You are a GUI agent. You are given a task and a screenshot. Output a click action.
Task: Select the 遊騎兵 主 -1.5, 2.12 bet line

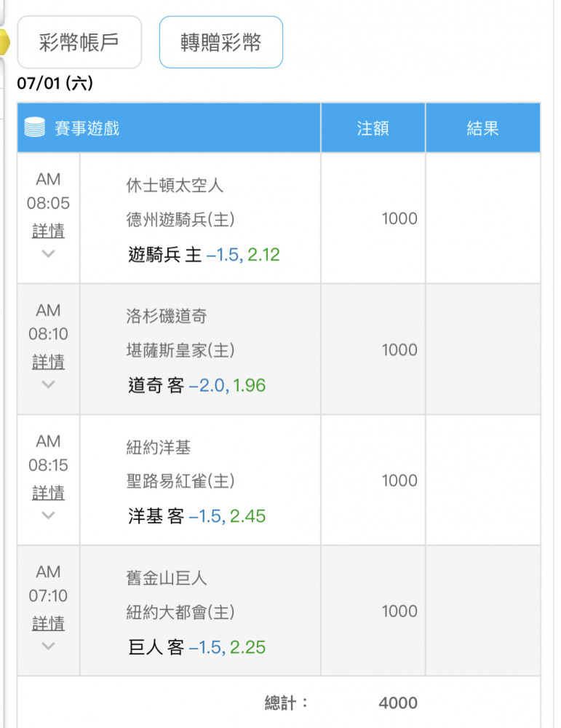click(x=204, y=254)
